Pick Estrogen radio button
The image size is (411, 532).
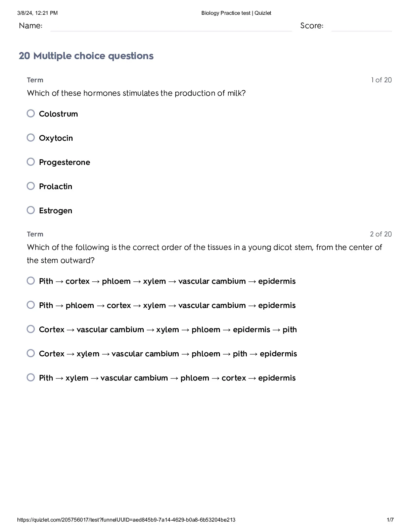pos(31,210)
